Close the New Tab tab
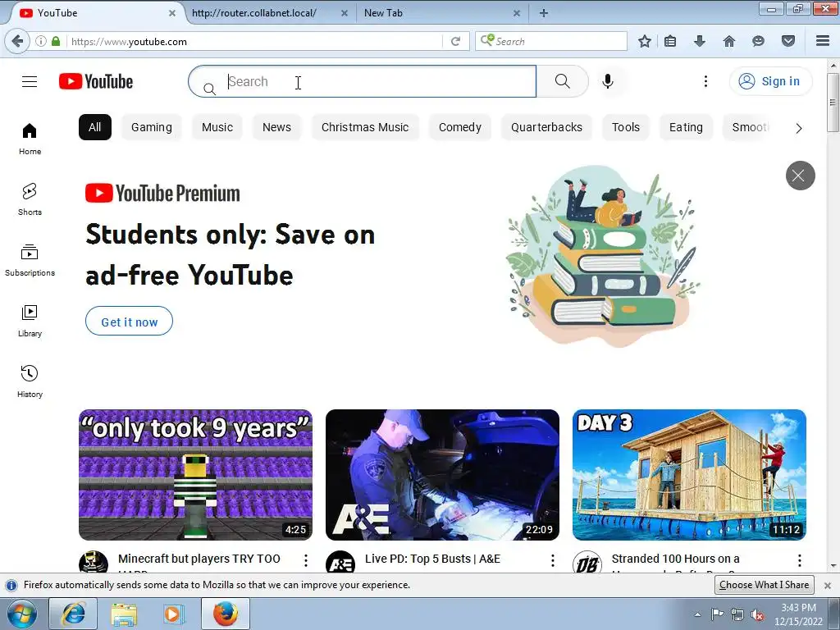The image size is (840, 630). [517, 13]
